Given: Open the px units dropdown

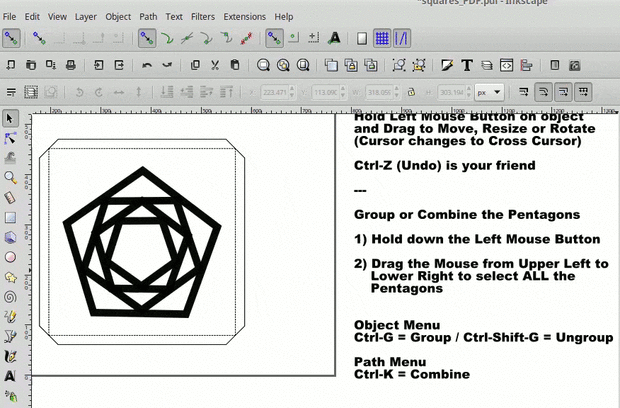Looking at the screenshot, I should (490, 93).
